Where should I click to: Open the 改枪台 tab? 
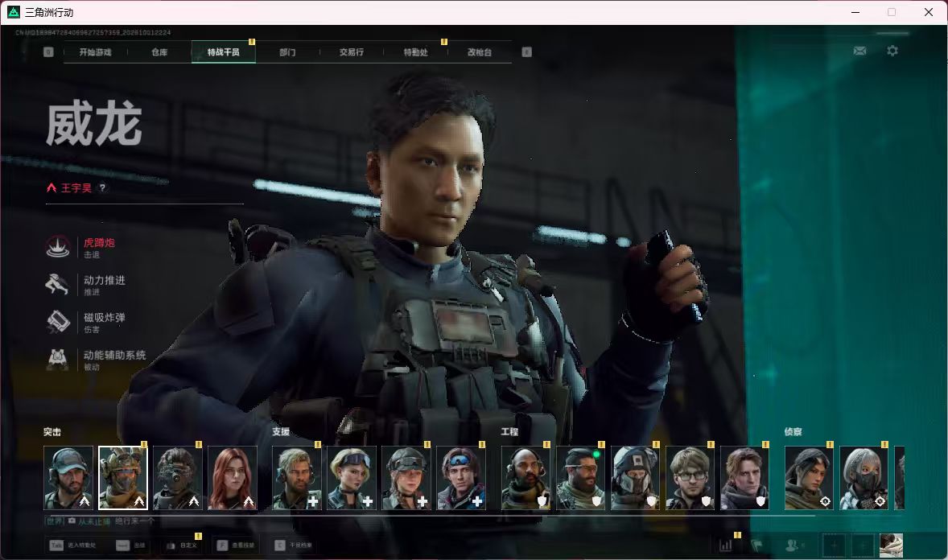(480, 52)
